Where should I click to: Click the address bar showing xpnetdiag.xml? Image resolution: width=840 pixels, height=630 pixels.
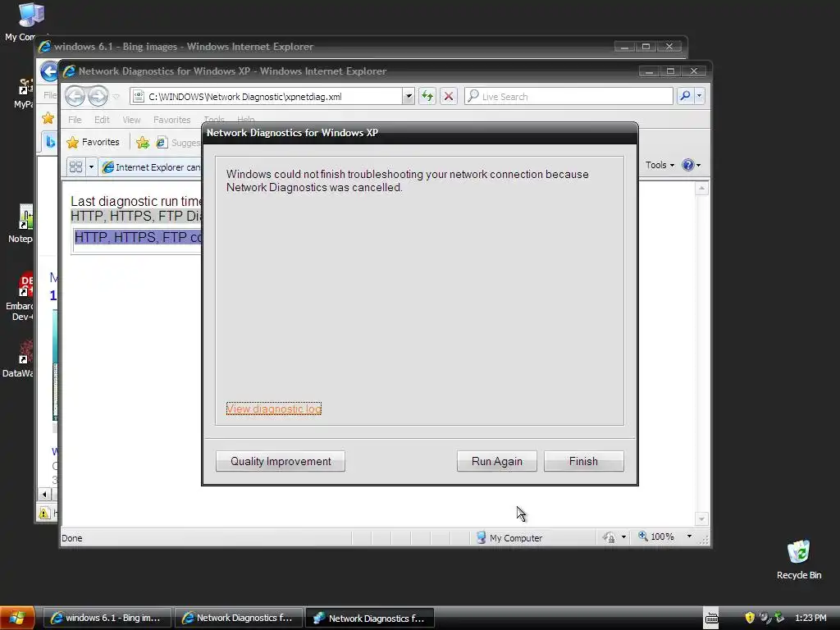(x=267, y=97)
